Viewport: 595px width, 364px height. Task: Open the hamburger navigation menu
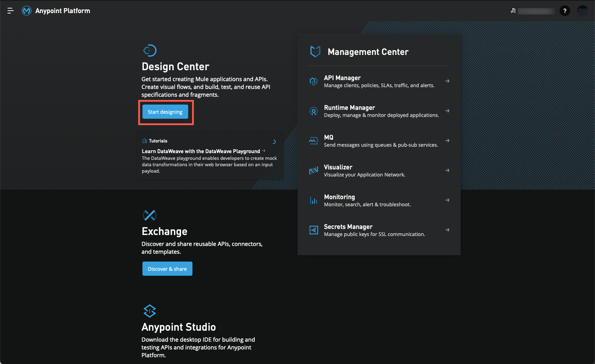tap(10, 11)
